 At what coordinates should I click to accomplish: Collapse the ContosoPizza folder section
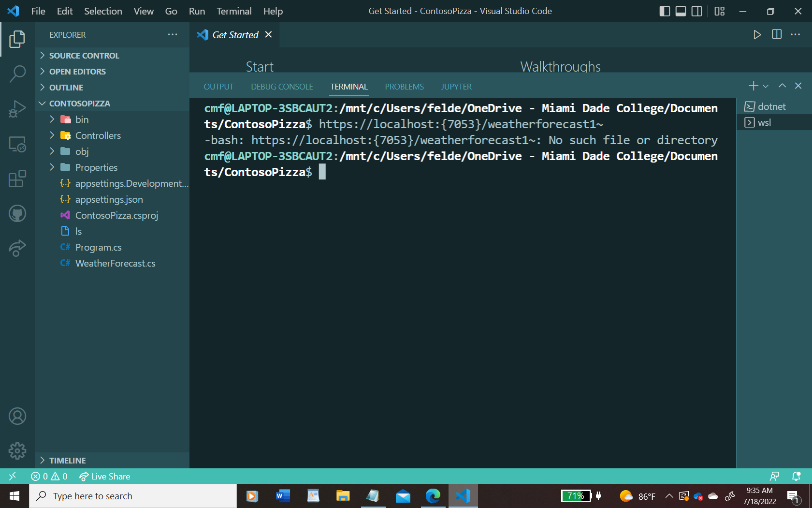pos(112,104)
